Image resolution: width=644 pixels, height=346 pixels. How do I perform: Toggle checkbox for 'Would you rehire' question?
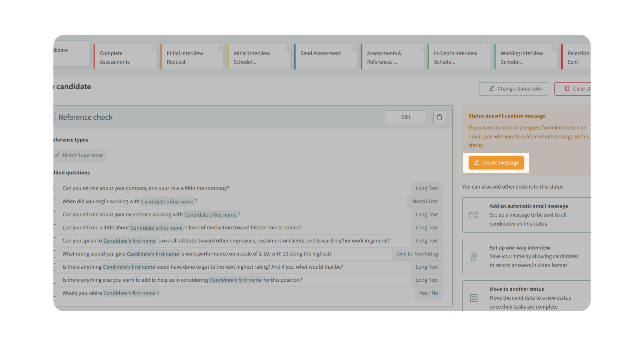pyautogui.click(x=55, y=293)
